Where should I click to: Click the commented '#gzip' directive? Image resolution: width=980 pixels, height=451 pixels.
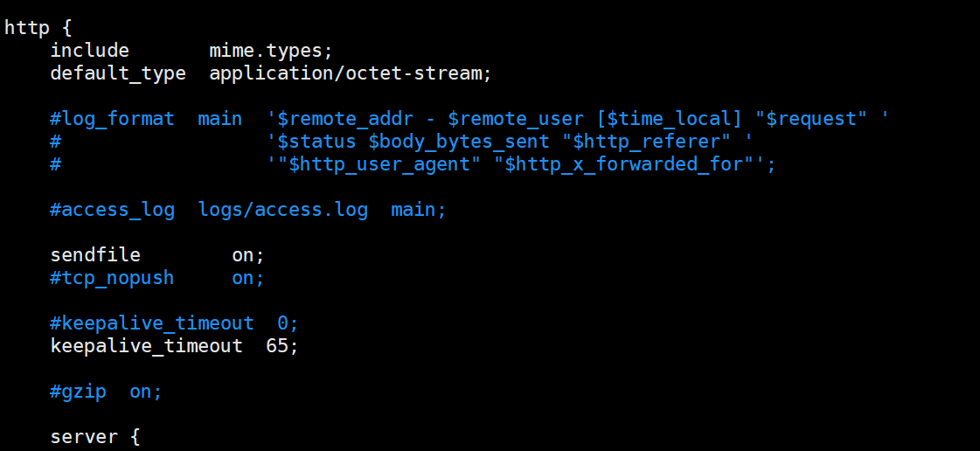(x=78, y=392)
